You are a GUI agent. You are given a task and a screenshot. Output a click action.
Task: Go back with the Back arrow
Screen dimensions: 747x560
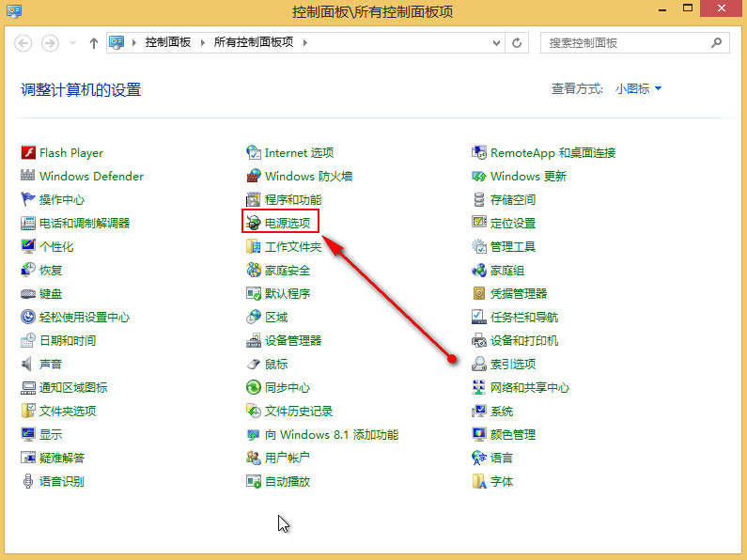pyautogui.click(x=23, y=43)
